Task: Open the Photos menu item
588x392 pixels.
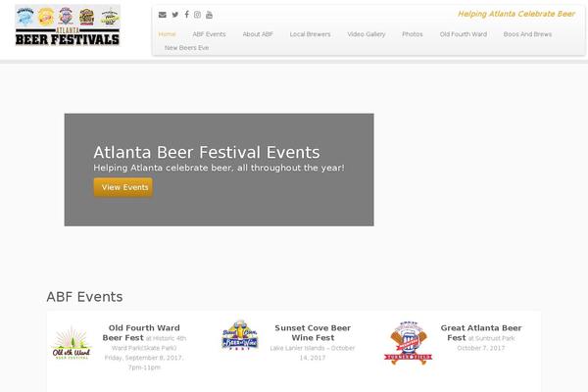Action: [413, 34]
